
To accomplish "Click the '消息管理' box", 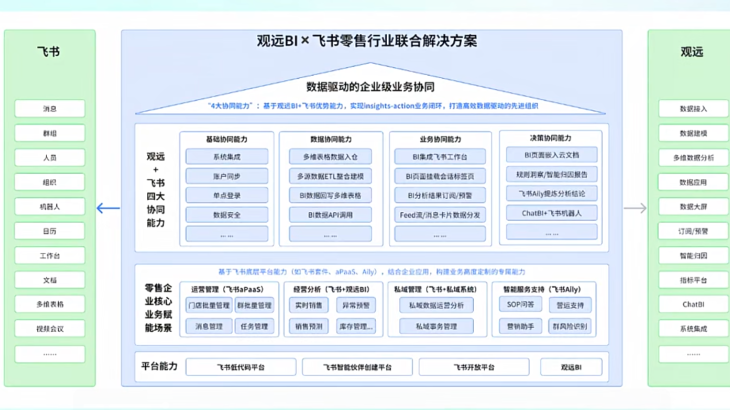I will coord(209,326).
